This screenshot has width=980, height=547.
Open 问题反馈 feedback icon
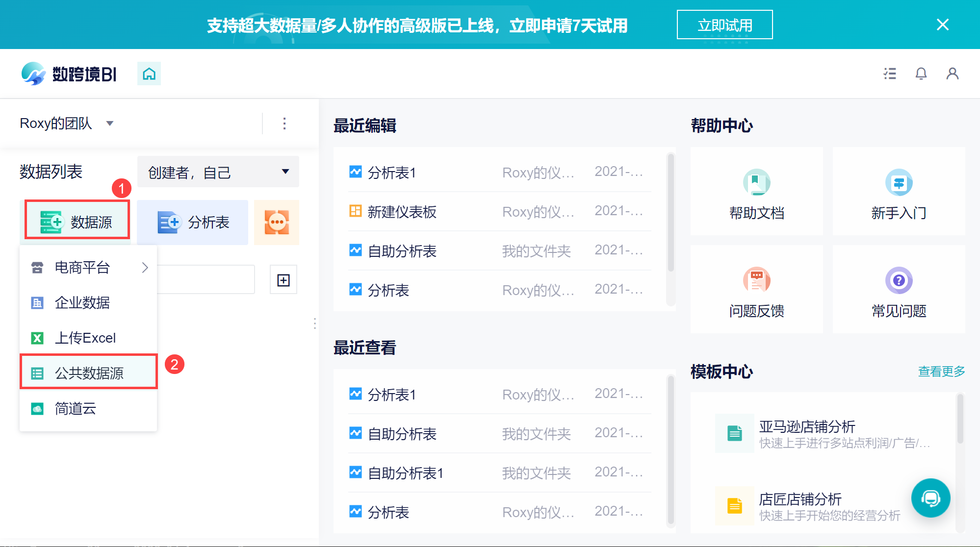pos(756,280)
